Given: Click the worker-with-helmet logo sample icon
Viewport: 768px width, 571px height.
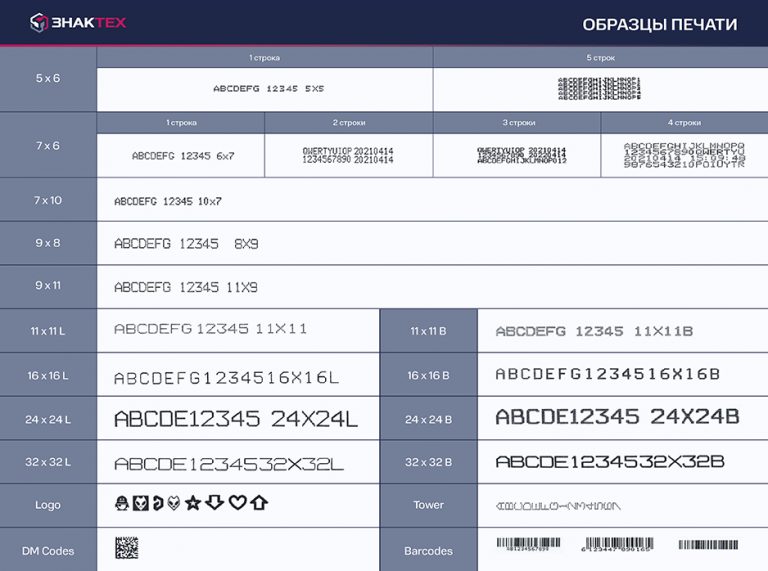Looking at the screenshot, I should [121, 502].
